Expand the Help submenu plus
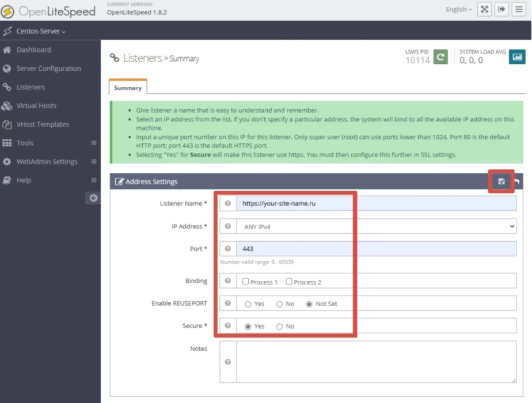Viewport: 532px width, 403px height. point(94,180)
